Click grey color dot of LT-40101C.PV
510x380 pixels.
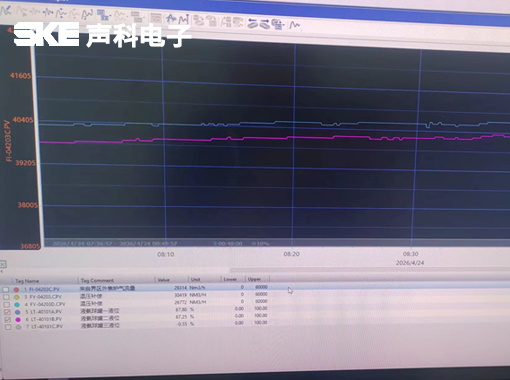tap(18, 327)
